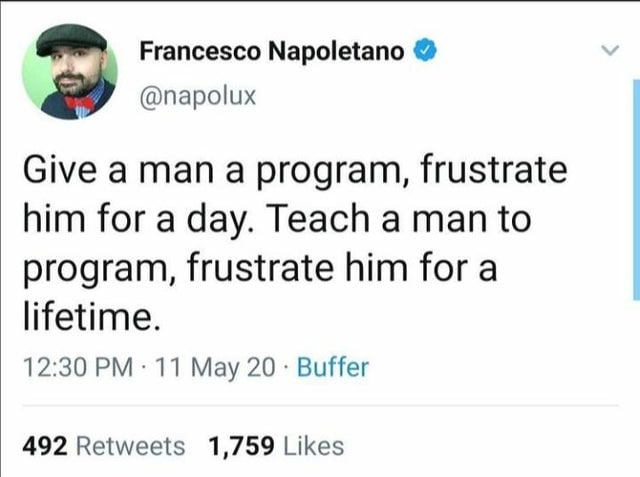Screen dimensions: 640x477
Task: Click the blue scrollbar on right edge
Action: click(x=635, y=190)
